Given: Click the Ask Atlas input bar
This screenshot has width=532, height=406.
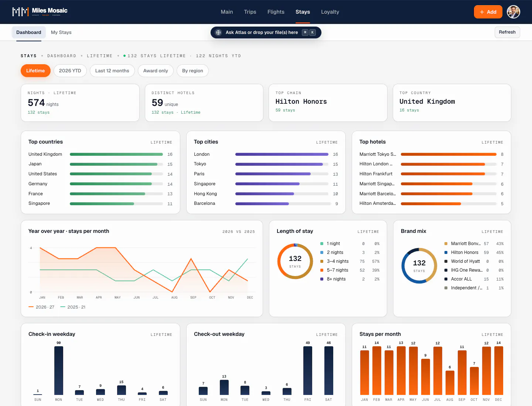Looking at the screenshot, I should coord(266,32).
